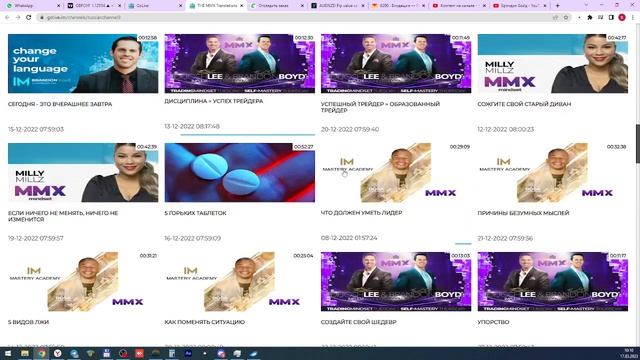Open Milly Millz thumbnail above ЕСЛИ НИЧЕГО НЕ МЕНЯТЬ
Image resolution: width=640 pixels, height=360 pixels.
pos(83,172)
